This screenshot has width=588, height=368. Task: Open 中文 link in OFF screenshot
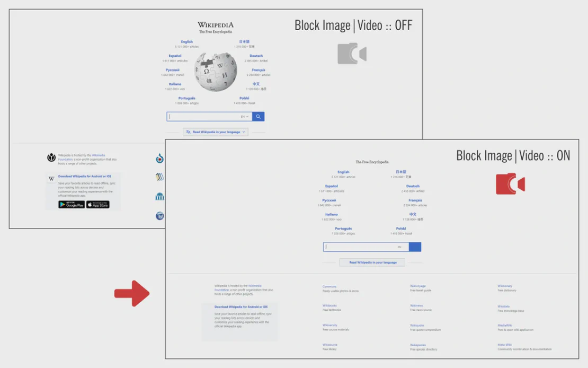tap(256, 84)
